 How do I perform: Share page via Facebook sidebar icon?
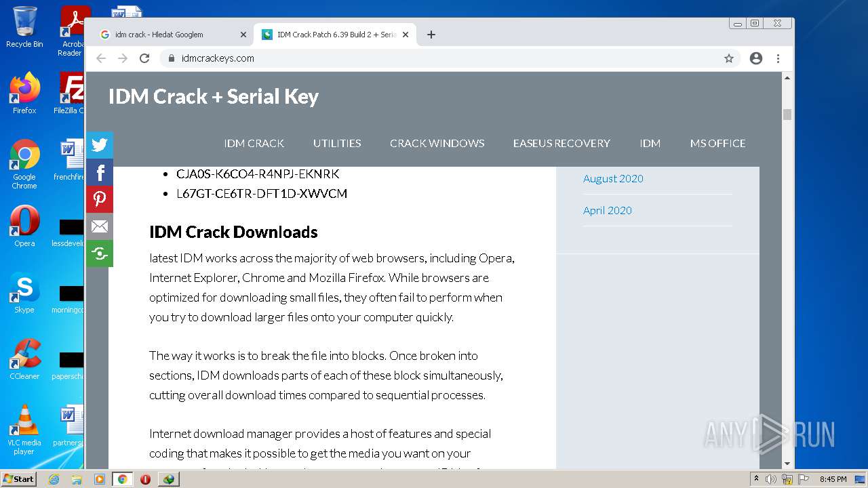100,172
